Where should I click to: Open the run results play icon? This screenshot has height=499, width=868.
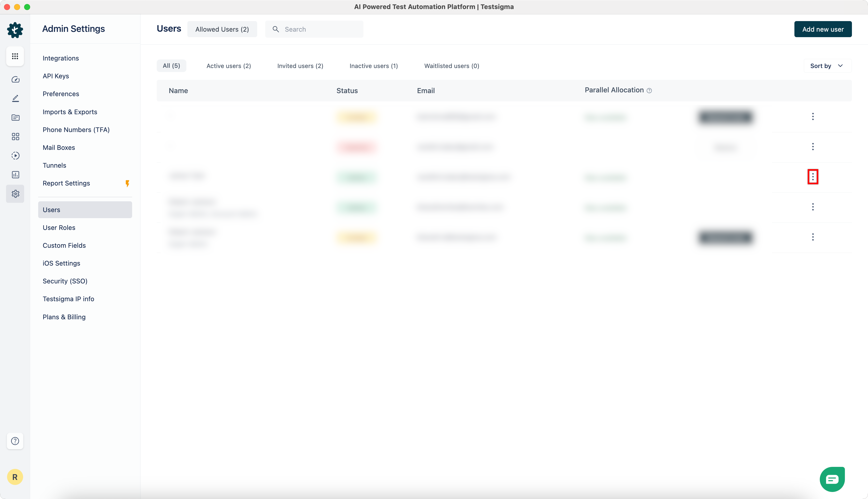(x=15, y=156)
